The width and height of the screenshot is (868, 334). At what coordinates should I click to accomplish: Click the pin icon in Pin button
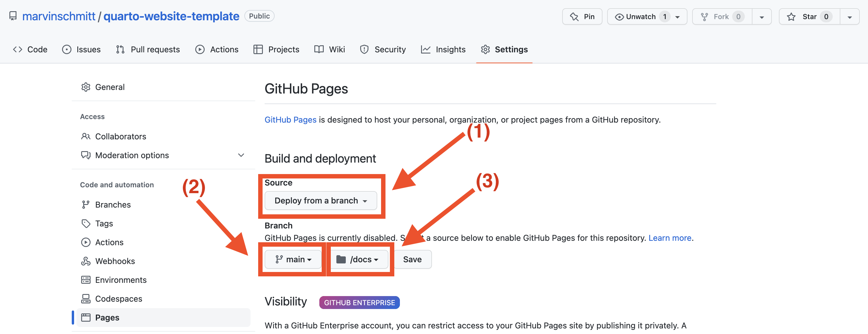pyautogui.click(x=574, y=16)
